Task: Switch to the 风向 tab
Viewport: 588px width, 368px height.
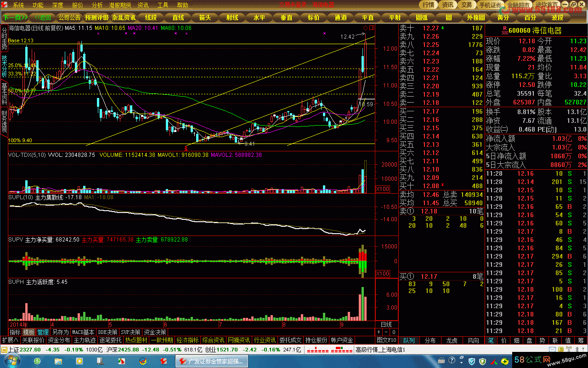Action: (474, 340)
